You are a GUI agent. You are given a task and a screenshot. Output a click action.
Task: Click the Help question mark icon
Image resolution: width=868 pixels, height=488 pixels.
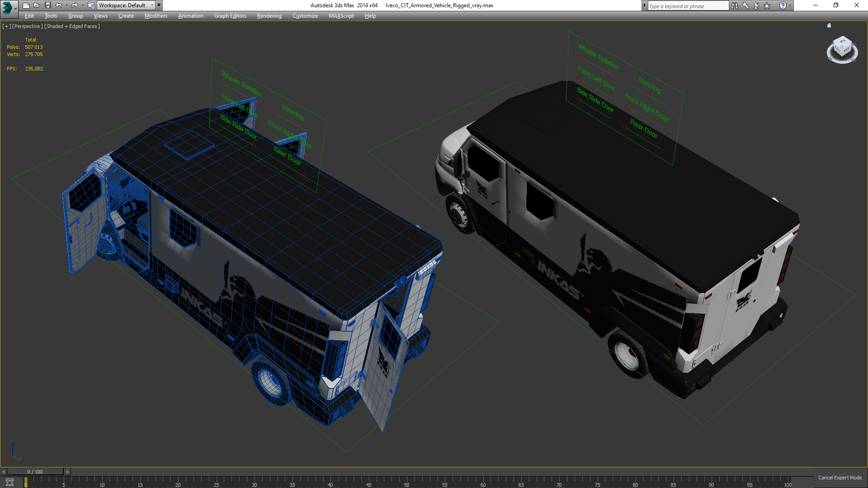click(783, 5)
